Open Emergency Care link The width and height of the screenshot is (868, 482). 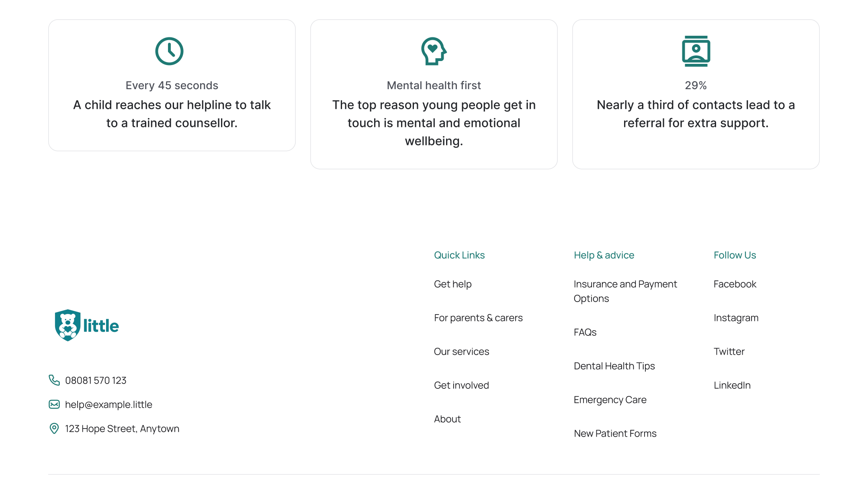tap(610, 400)
